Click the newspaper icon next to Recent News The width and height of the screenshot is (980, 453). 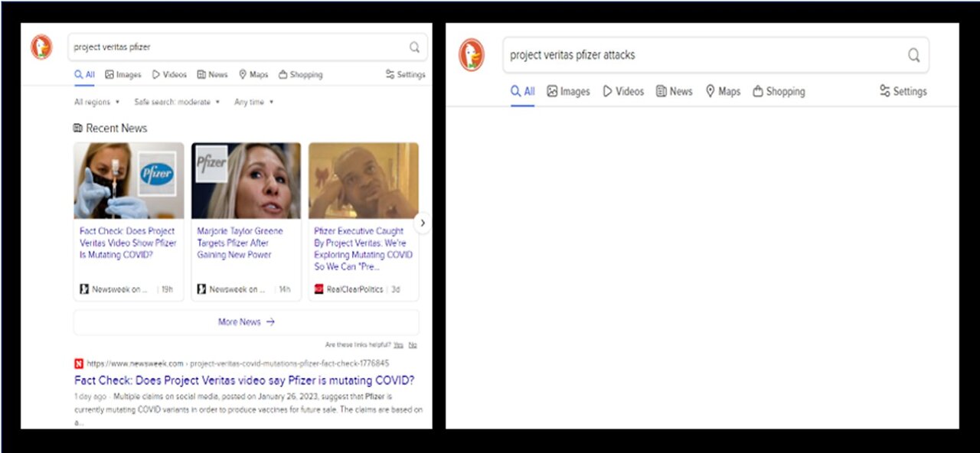click(77, 128)
